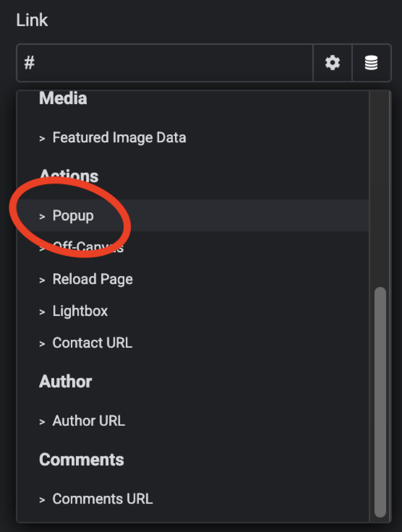
Task: Select the Comments URL option
Action: tap(102, 499)
